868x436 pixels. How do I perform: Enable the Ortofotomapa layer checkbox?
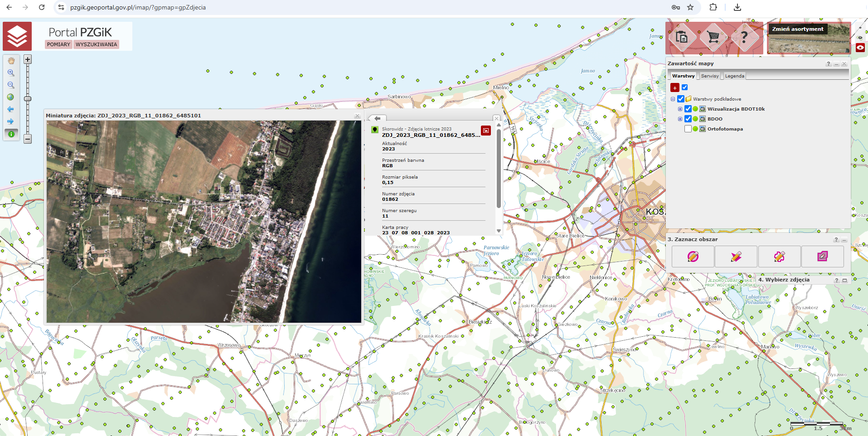pyautogui.click(x=688, y=129)
